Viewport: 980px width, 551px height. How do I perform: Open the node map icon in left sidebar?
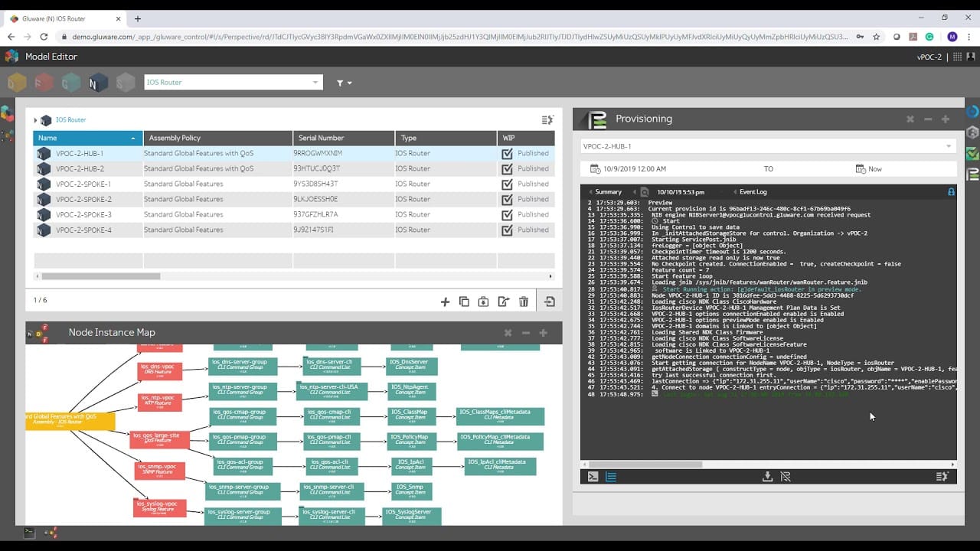click(x=7, y=136)
